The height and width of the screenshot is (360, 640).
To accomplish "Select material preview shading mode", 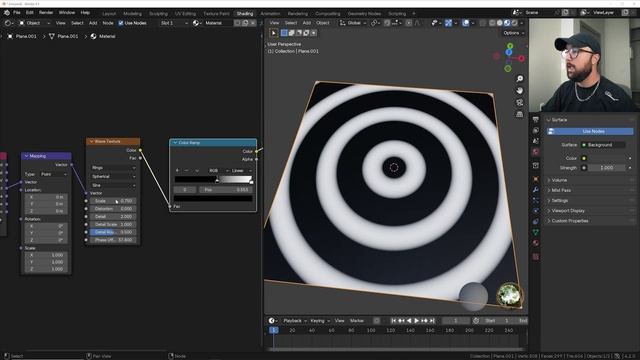I will click(507, 23).
